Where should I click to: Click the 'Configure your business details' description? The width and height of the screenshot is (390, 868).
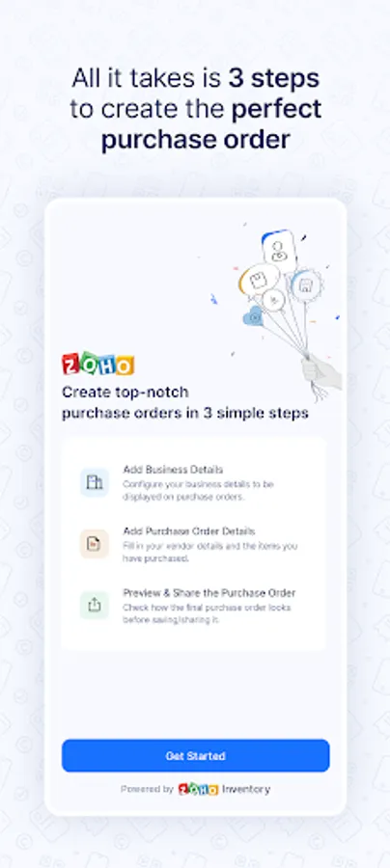pyautogui.click(x=198, y=491)
